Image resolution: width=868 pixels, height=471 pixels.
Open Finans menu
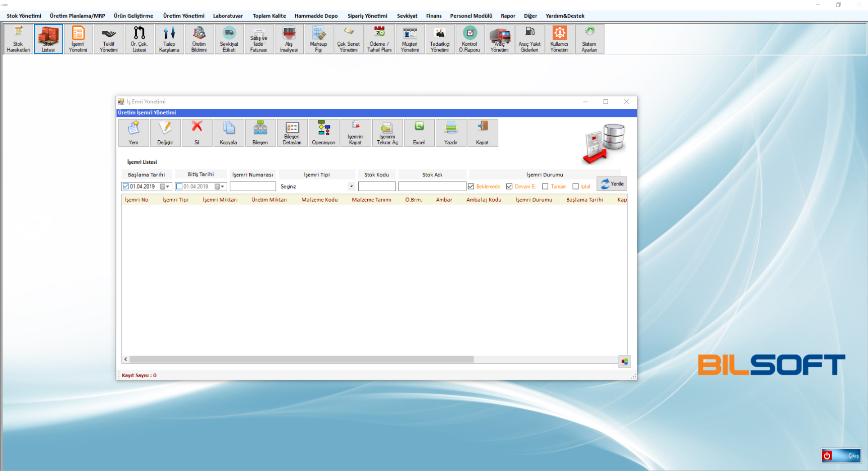pyautogui.click(x=434, y=16)
